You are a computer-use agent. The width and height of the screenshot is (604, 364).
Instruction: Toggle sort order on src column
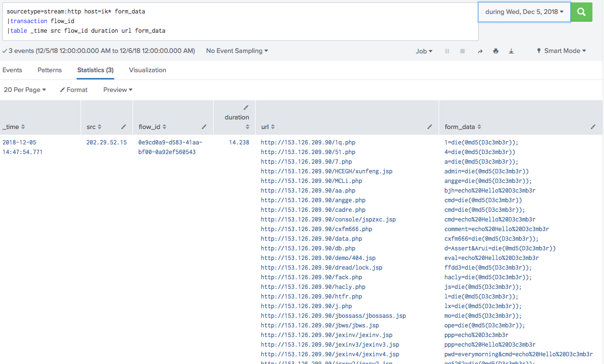[x=99, y=127]
